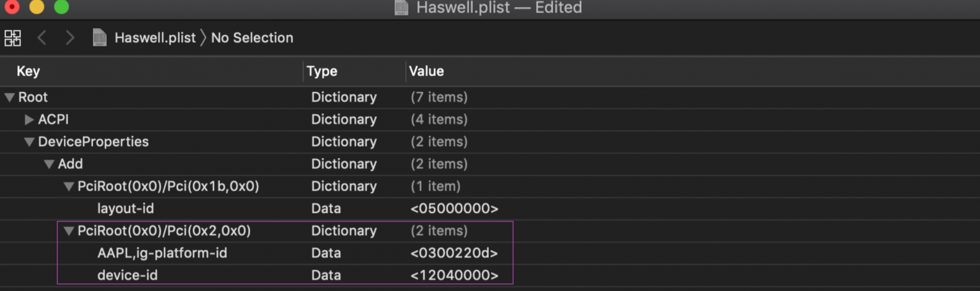
Task: Open the No Selection jump bar item
Action: (252, 38)
